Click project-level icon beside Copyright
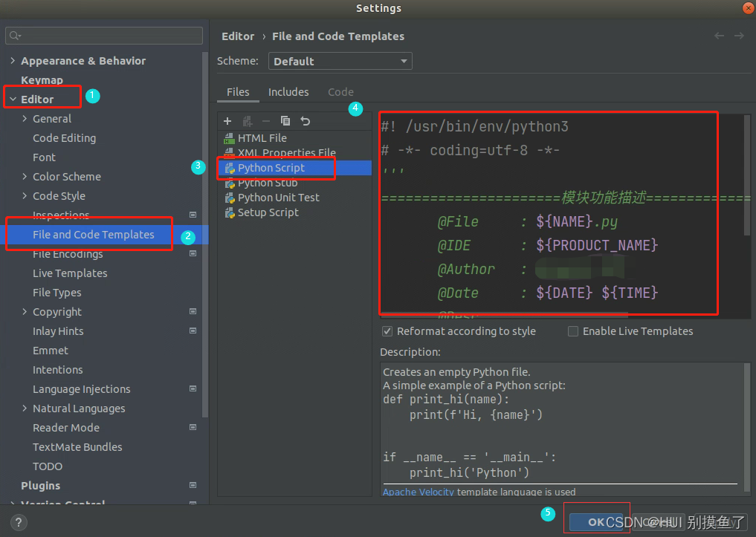The height and width of the screenshot is (537, 756). (193, 312)
